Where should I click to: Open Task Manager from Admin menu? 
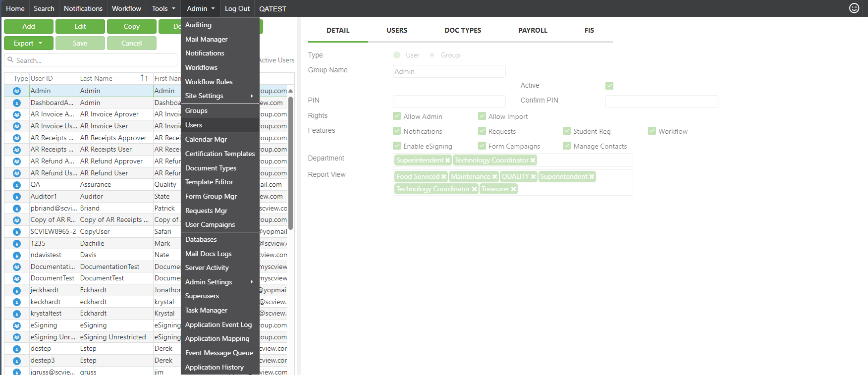[220, 310]
